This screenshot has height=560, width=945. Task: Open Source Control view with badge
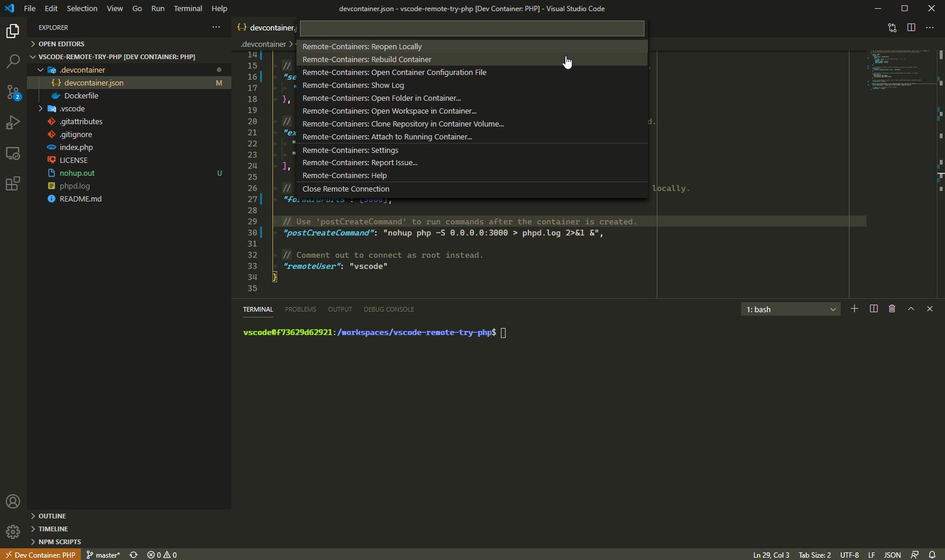coord(13,92)
